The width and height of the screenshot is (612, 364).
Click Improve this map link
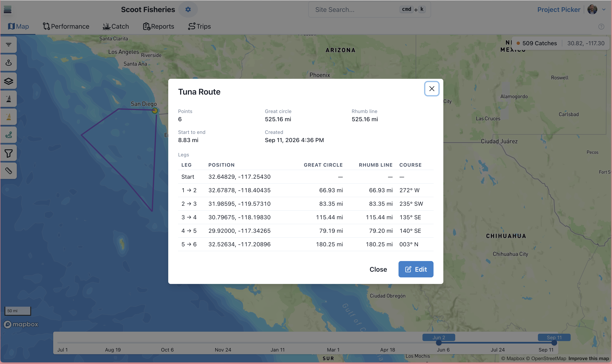tap(588, 358)
